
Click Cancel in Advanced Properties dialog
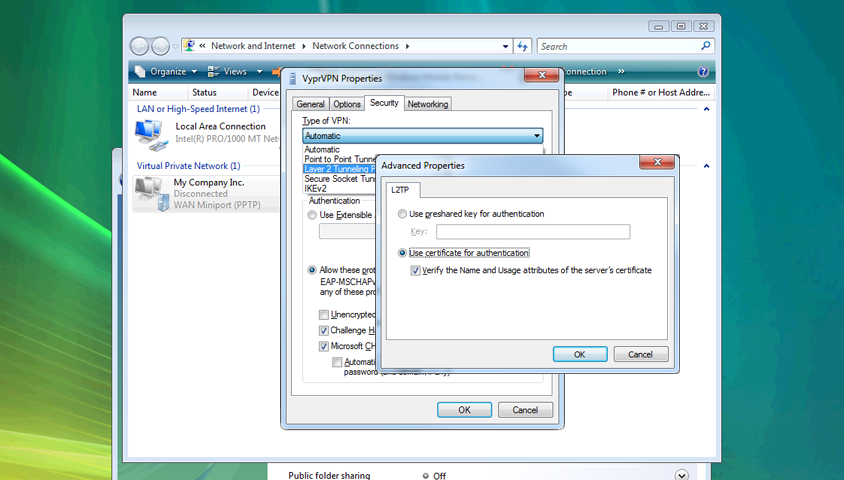coord(640,354)
